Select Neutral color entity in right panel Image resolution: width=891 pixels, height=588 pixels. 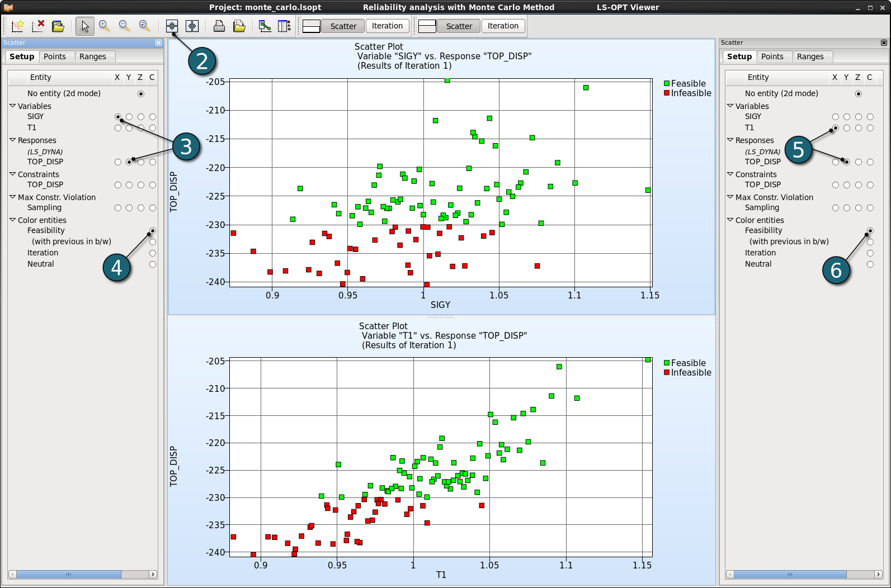pos(870,264)
